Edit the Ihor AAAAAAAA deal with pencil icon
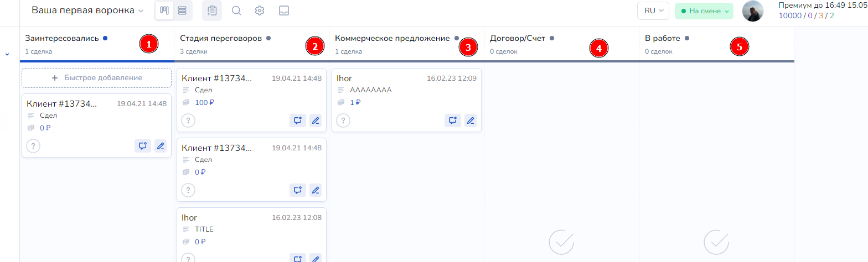 click(470, 120)
